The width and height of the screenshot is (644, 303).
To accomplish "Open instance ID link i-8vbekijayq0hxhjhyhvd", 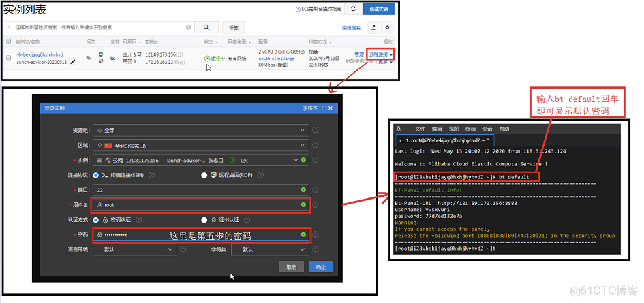I will [39, 54].
